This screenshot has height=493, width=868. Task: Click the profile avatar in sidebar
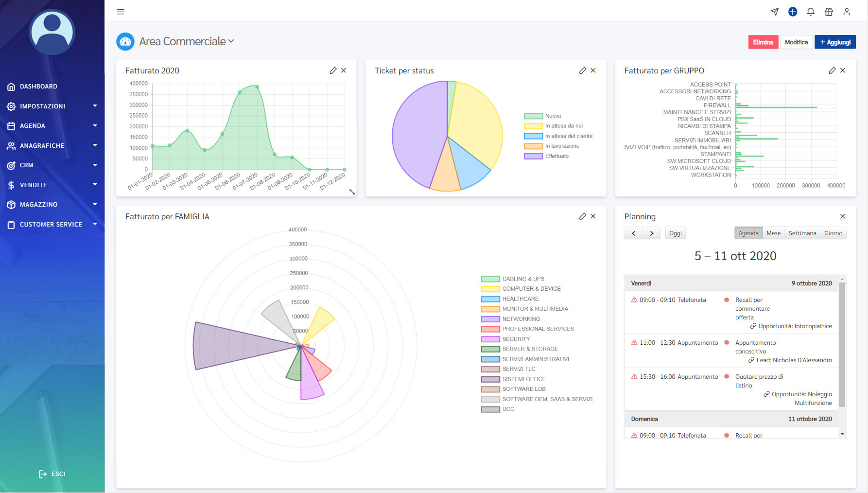[x=52, y=32]
